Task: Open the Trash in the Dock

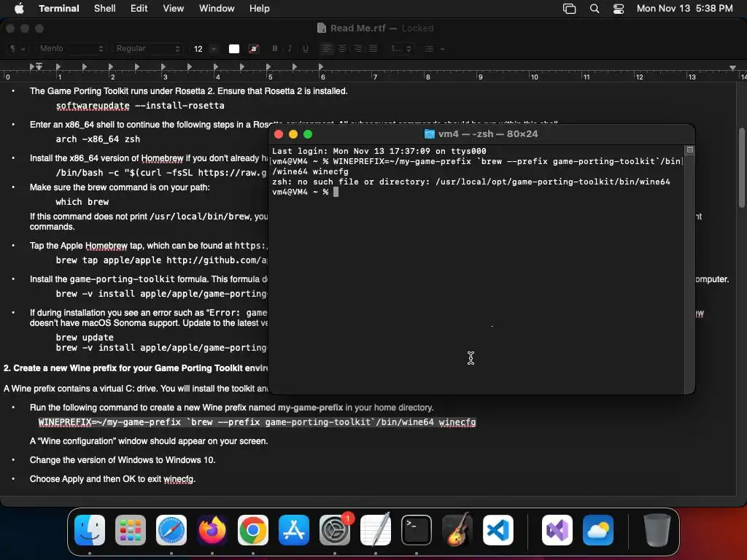Action: tap(657, 530)
